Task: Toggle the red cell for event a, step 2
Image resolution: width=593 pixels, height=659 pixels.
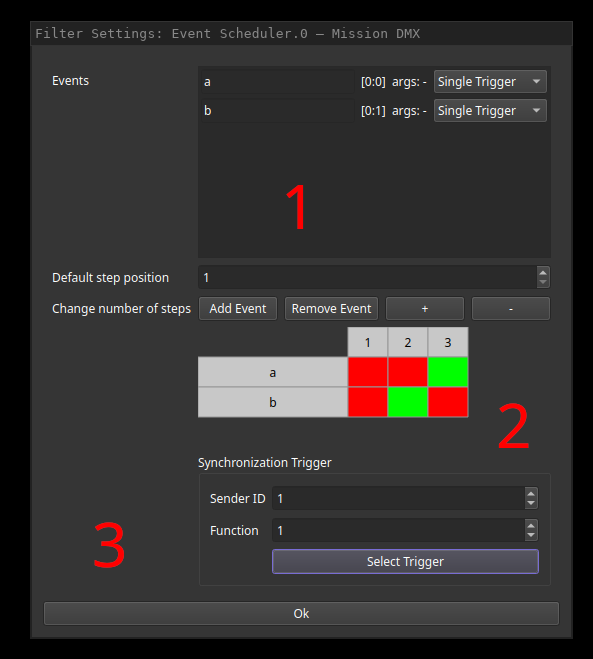Action: point(408,372)
